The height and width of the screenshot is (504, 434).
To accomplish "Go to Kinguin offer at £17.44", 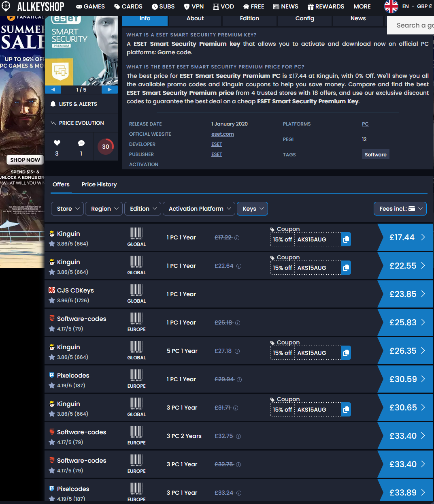I will click(x=406, y=237).
